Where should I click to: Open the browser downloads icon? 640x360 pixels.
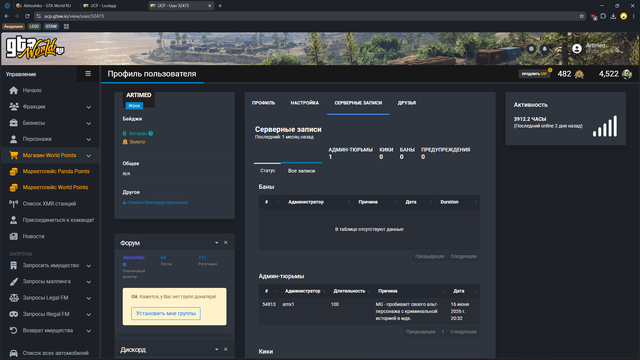[x=613, y=16]
